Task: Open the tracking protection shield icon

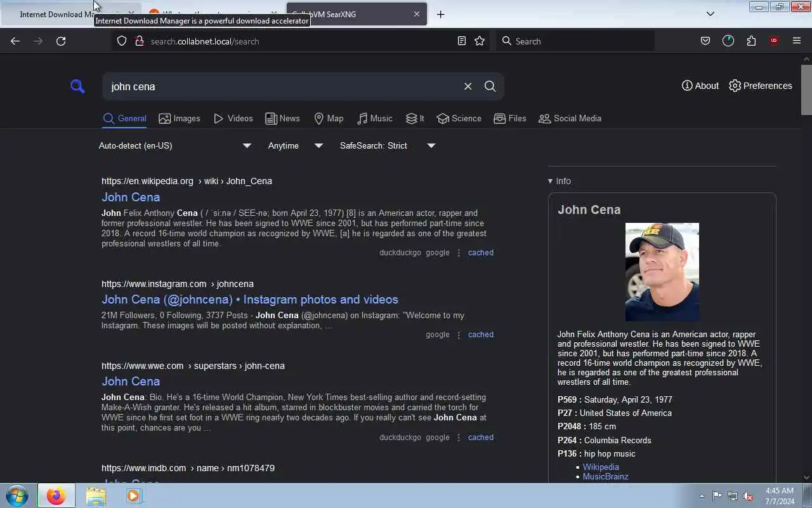Action: 122,41
